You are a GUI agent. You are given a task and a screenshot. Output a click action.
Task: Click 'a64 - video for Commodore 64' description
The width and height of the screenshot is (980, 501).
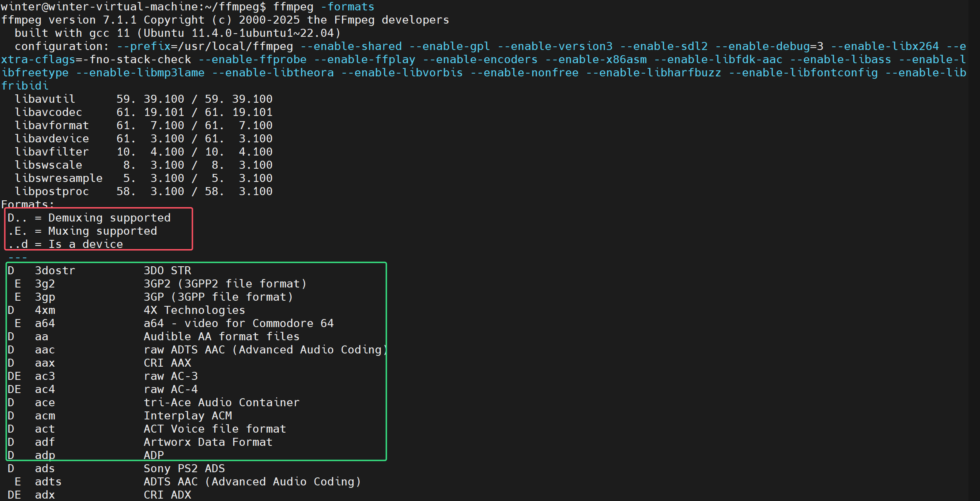click(x=238, y=323)
